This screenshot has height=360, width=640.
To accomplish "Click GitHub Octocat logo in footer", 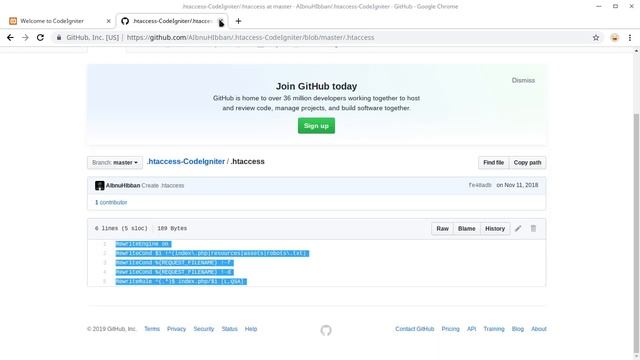I will pyautogui.click(x=326, y=330).
